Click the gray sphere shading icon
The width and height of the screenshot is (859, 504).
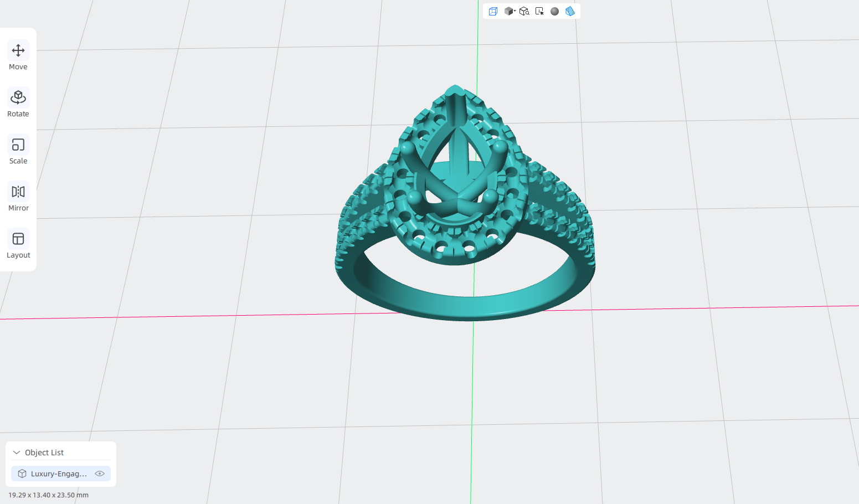(x=554, y=11)
